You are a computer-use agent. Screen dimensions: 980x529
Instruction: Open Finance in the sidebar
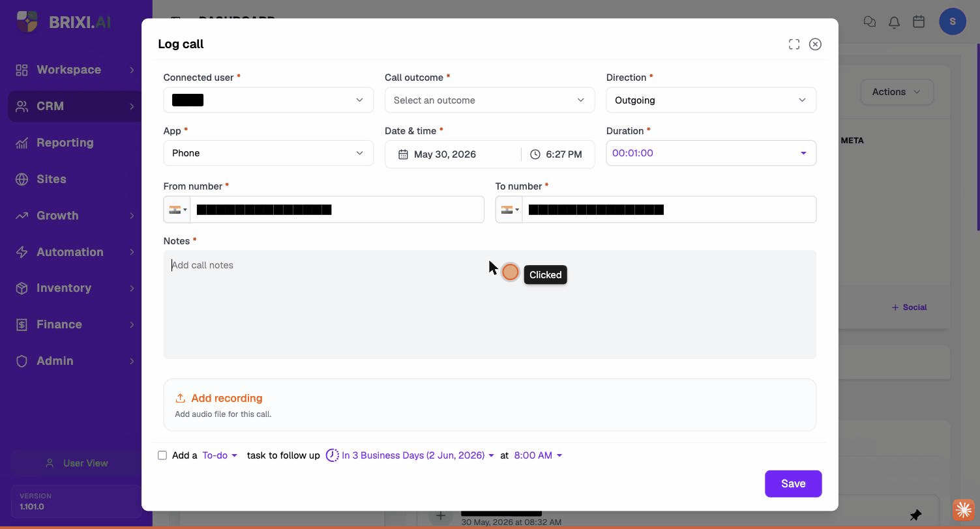pyautogui.click(x=75, y=324)
